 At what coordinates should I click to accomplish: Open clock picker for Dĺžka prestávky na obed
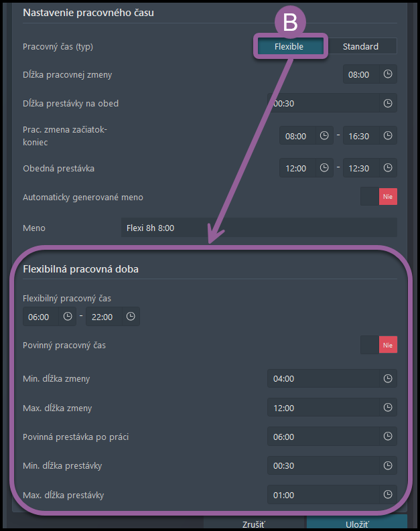click(388, 103)
